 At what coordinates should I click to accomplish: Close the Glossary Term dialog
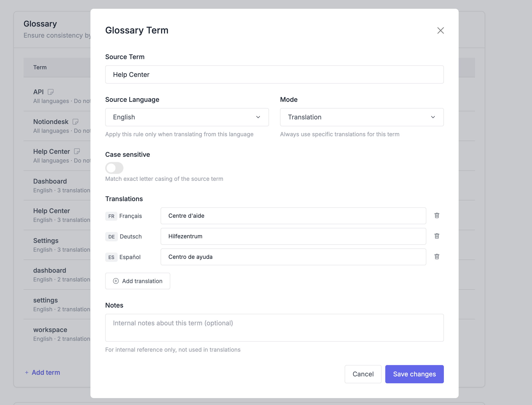click(440, 31)
